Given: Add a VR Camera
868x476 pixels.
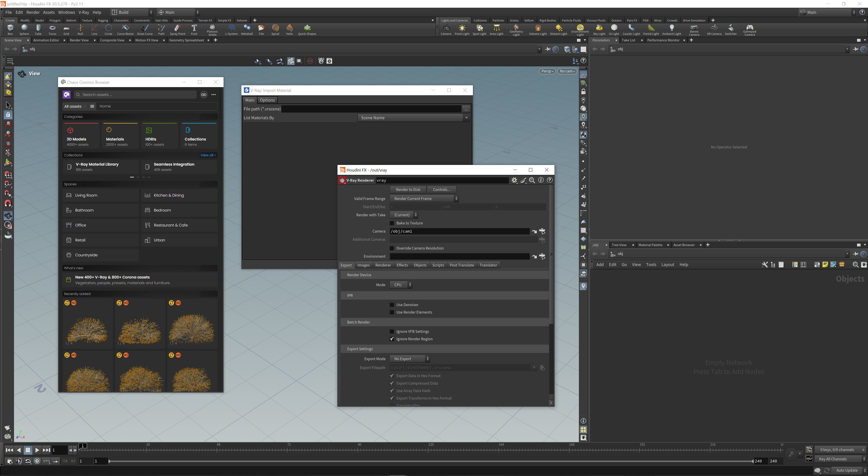Looking at the screenshot, I should click(x=714, y=30).
